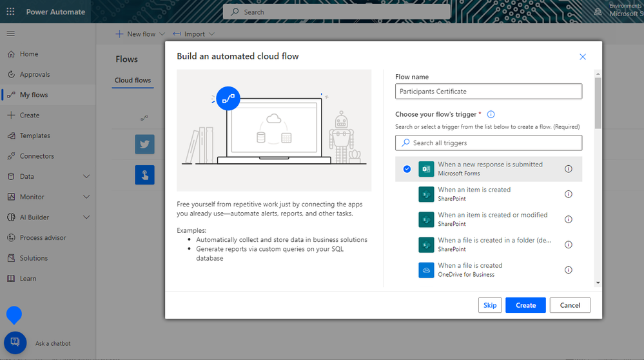Click the AI Builder brain icon
Image resolution: width=644 pixels, height=360 pixels.
pyautogui.click(x=11, y=217)
